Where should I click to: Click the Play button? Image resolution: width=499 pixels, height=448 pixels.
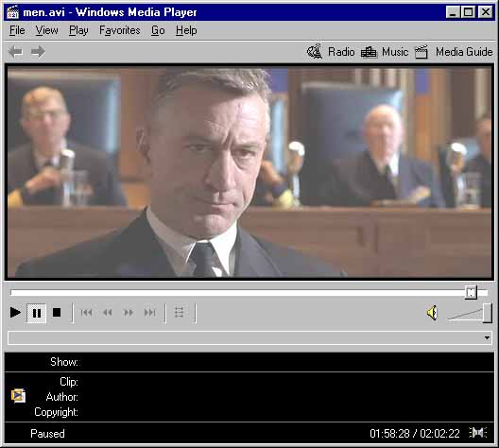15,313
